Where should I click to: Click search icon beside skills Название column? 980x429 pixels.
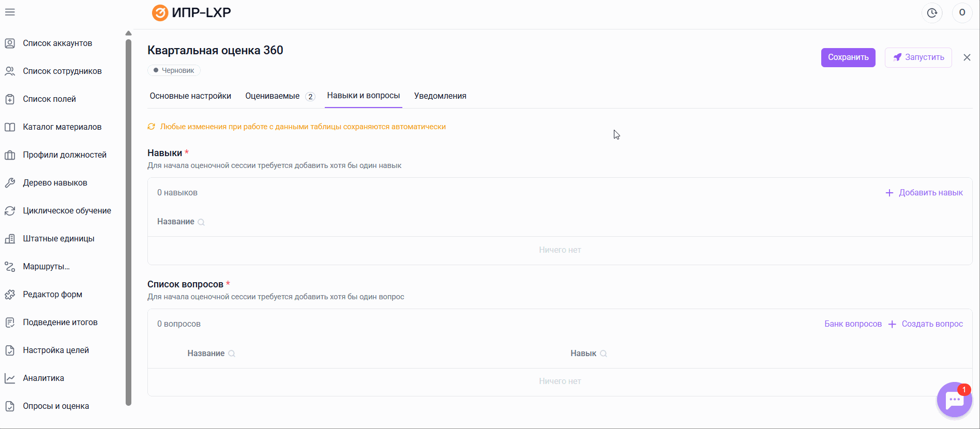[x=201, y=222]
